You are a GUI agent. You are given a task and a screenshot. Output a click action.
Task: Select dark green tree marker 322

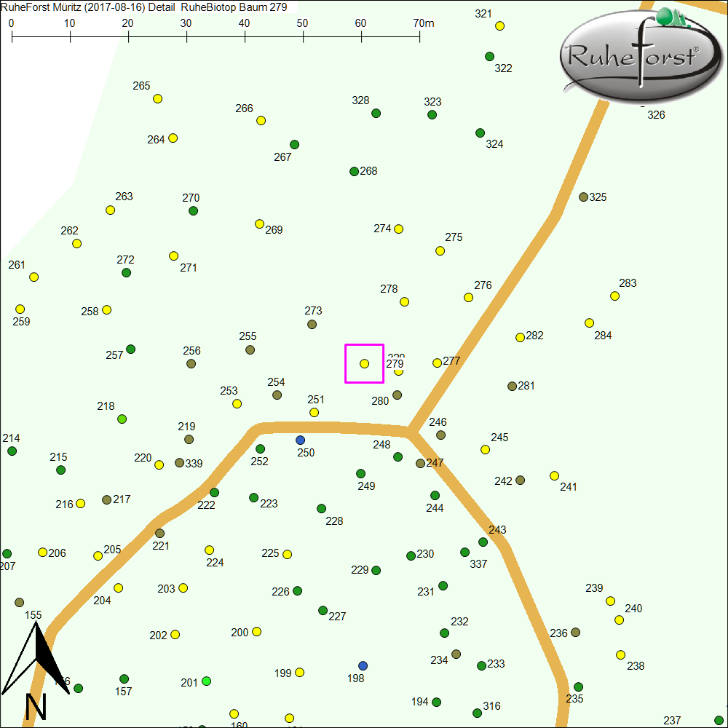point(489,56)
